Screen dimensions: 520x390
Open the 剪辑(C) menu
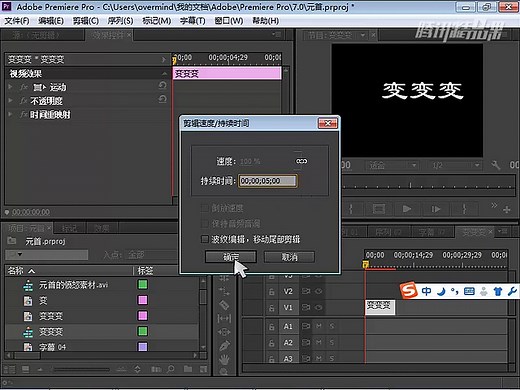coord(86,21)
